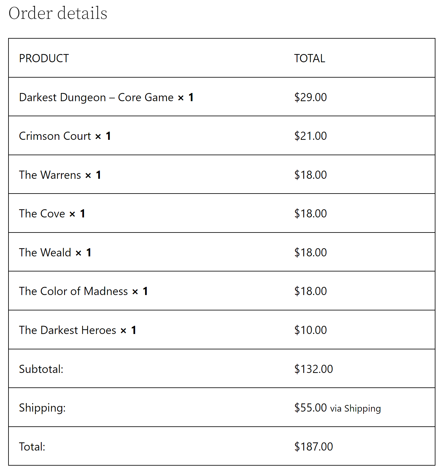Image resolution: width=448 pixels, height=476 pixels.
Task: Open Darkest Dungeon – Core Game product
Action: click(x=96, y=97)
